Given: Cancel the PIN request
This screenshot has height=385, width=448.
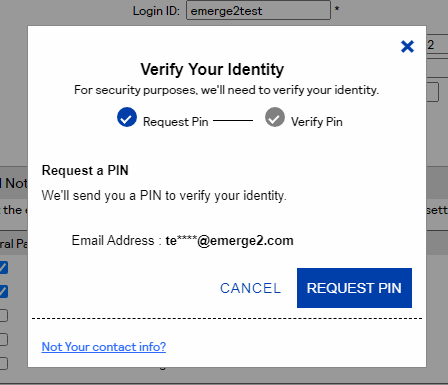Looking at the screenshot, I should coord(251,288).
